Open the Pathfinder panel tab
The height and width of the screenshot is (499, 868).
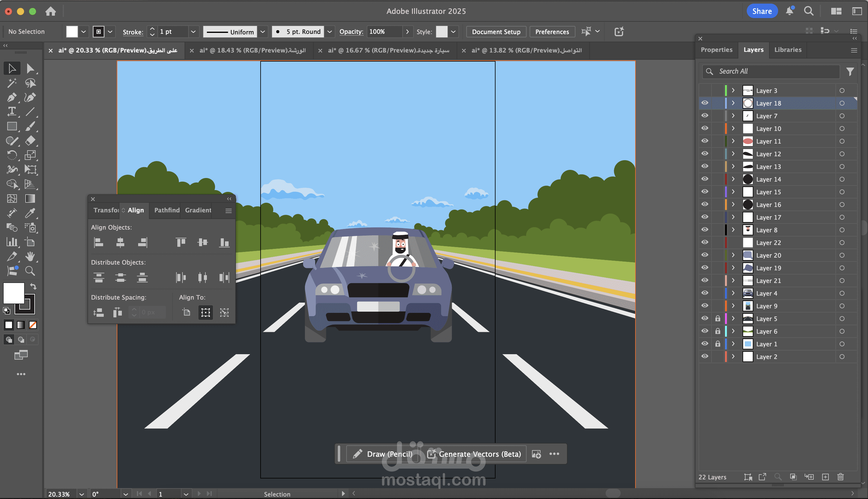(x=167, y=210)
